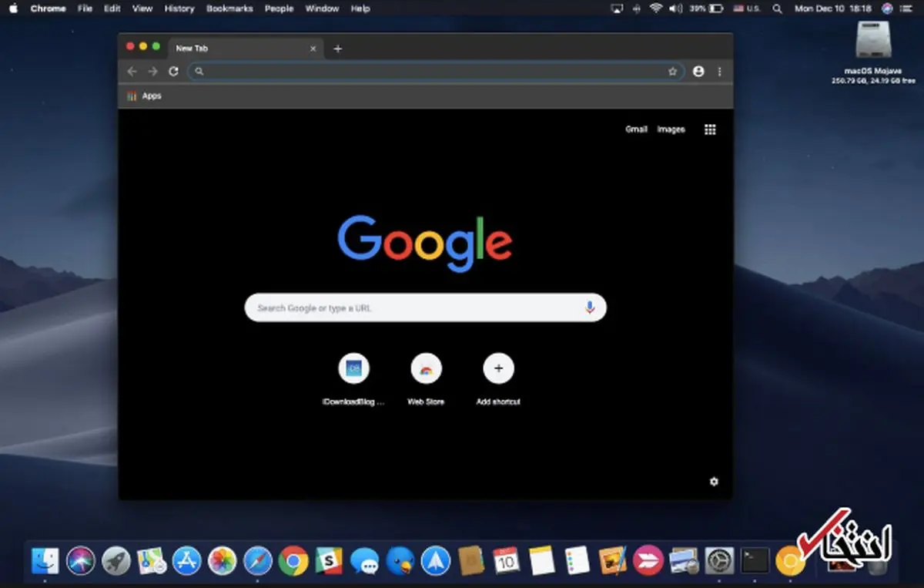Select the New Tab tab
The width and height of the screenshot is (924, 588).
(x=231, y=48)
